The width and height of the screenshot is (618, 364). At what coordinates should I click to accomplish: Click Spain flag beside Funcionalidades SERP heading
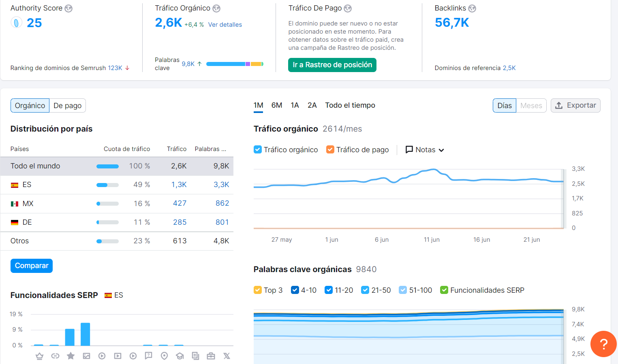point(108,296)
